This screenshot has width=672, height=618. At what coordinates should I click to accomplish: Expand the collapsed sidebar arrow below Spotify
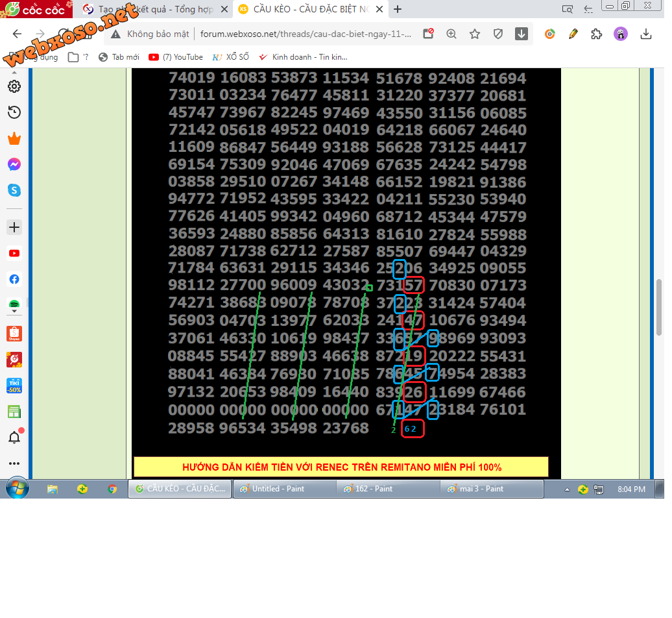coord(14,312)
